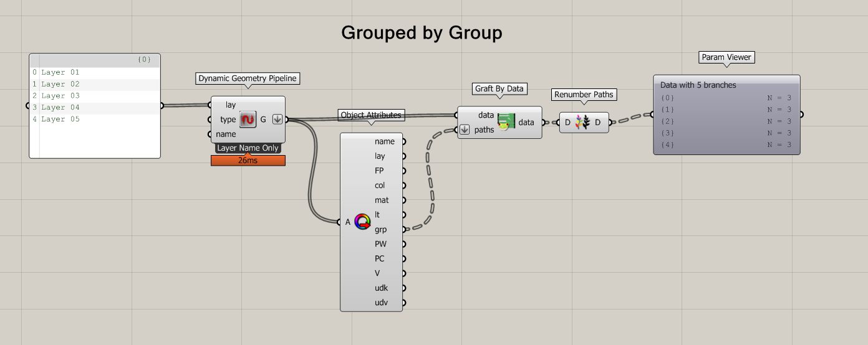This screenshot has width=868, height=345.
Task: Click the Param Viewer nickname tag
Action: pyautogui.click(x=726, y=57)
